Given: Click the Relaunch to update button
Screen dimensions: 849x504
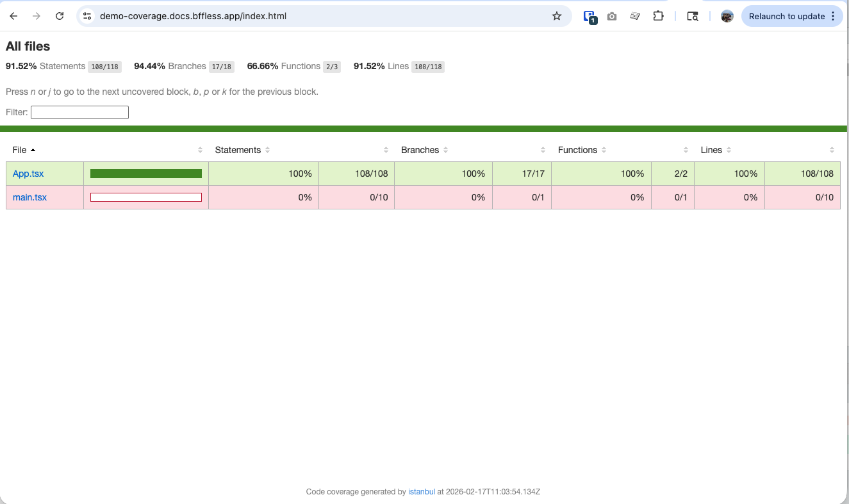Looking at the screenshot, I should 786,16.
